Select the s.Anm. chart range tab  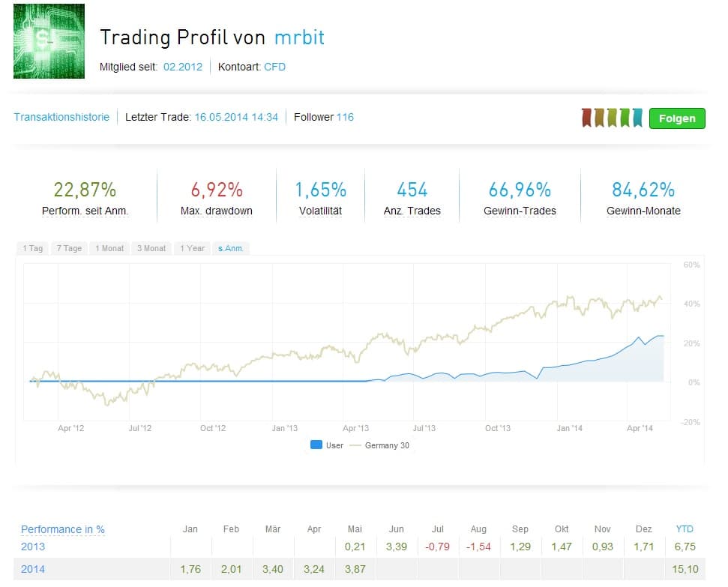point(231,248)
